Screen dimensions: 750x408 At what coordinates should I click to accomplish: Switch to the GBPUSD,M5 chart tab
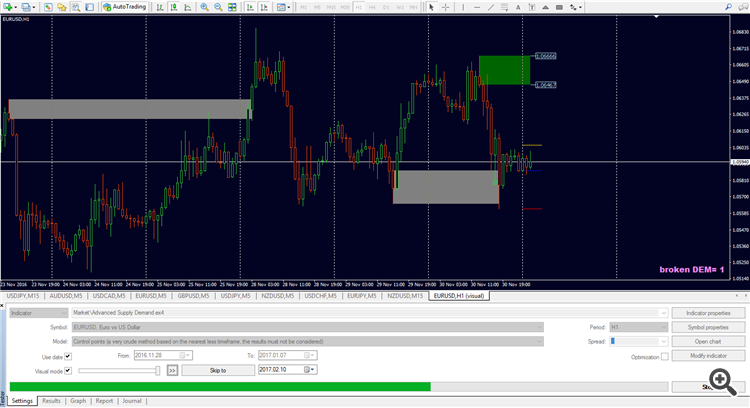coord(193,296)
